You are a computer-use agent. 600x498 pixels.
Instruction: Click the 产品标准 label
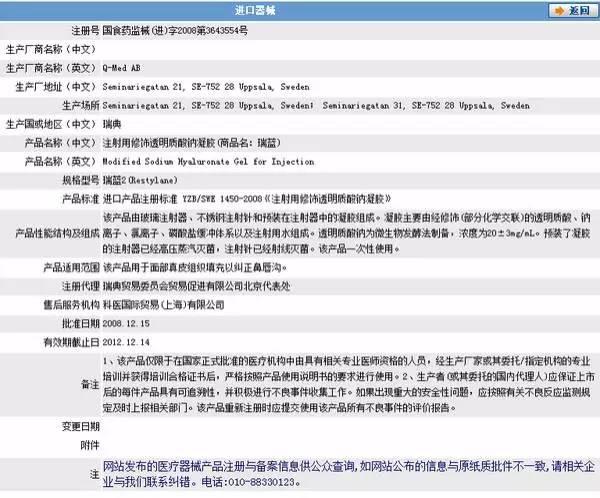click(x=81, y=199)
